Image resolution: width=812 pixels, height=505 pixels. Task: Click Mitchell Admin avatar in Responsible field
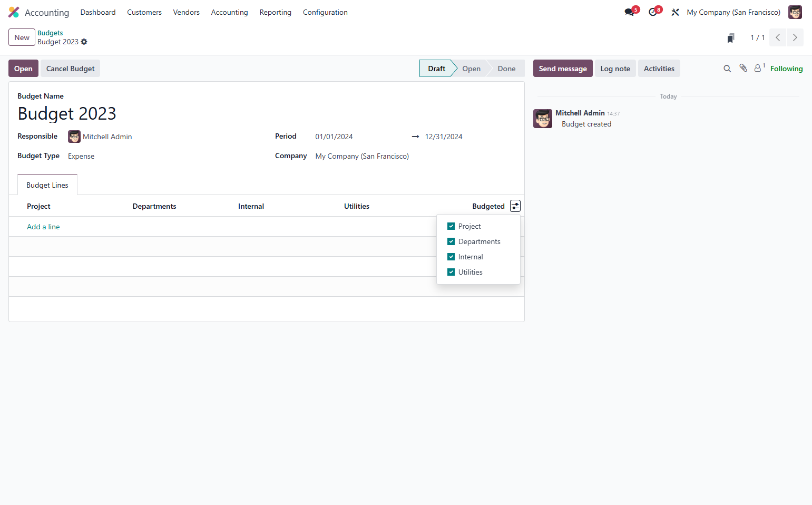pos(74,137)
